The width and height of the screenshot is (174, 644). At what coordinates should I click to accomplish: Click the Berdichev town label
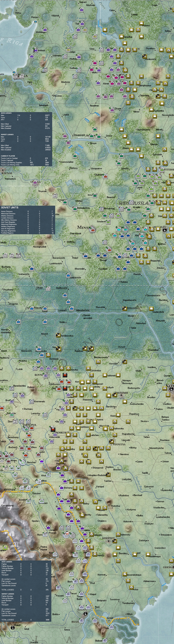tap(111, 406)
